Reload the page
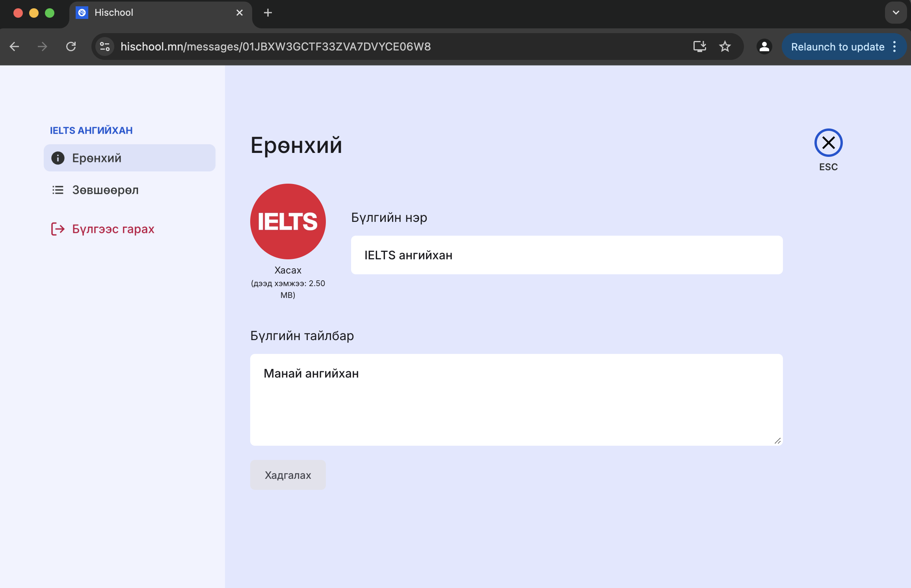Screen dimensions: 911x588 pyautogui.click(x=71, y=47)
